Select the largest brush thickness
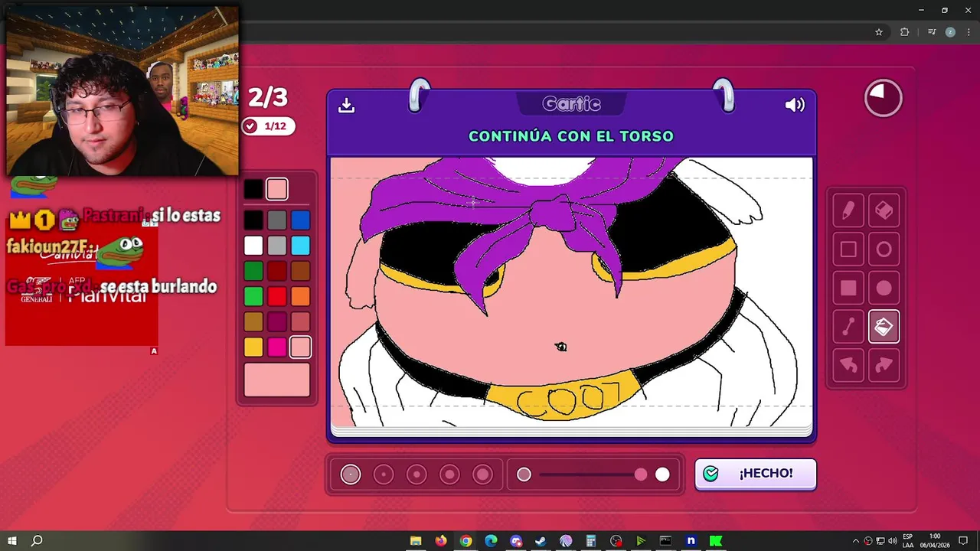 (482, 474)
